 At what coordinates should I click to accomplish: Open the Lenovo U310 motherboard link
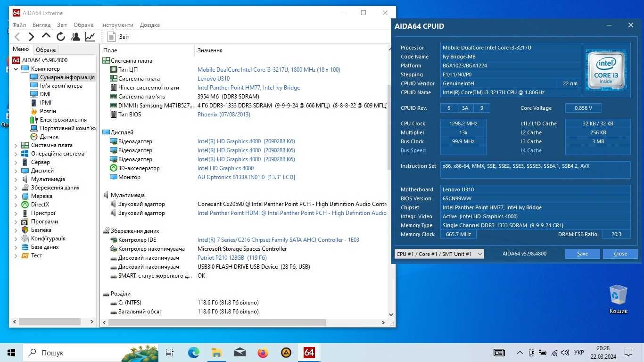[214, 79]
